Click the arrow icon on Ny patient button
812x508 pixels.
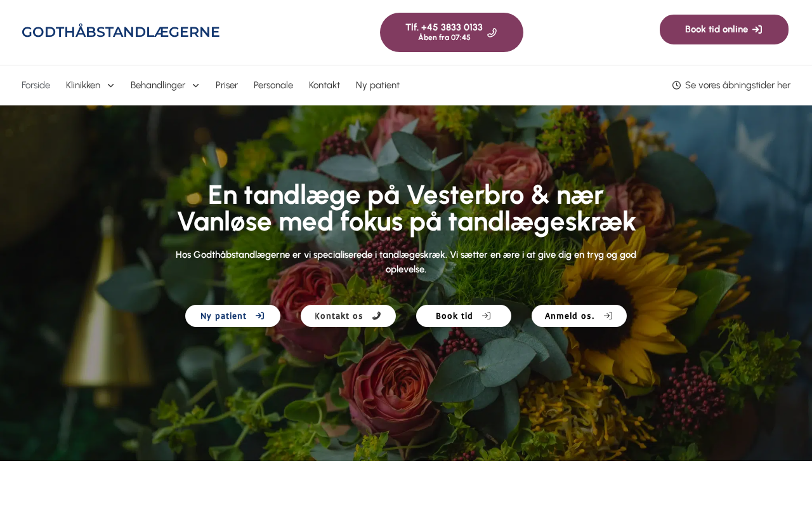coord(260,316)
